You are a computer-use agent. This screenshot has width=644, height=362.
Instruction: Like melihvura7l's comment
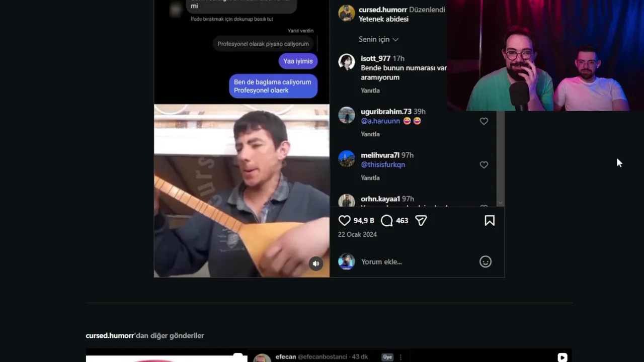(x=484, y=165)
